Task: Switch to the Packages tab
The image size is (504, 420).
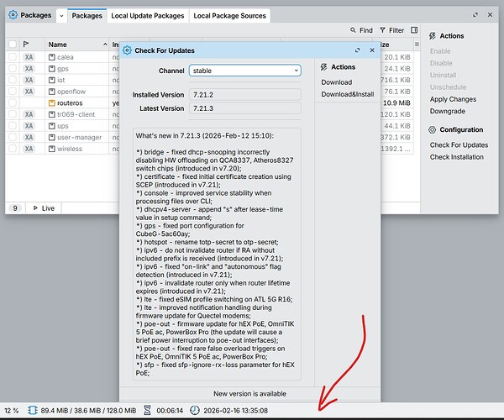Action: [87, 16]
